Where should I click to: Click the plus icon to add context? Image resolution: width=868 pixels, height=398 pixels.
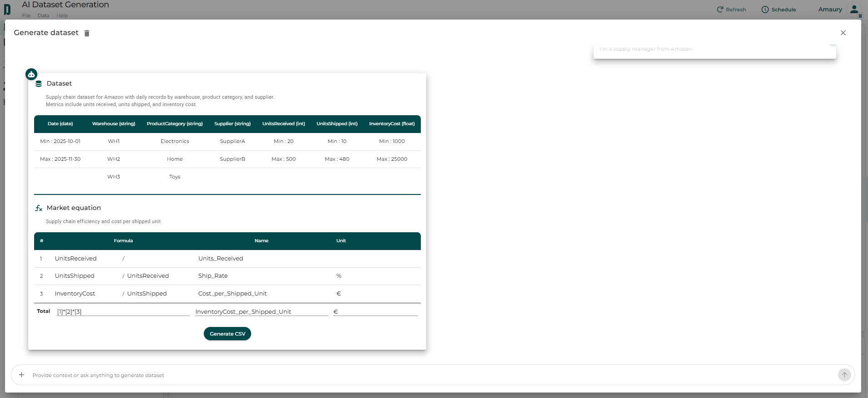(21, 375)
